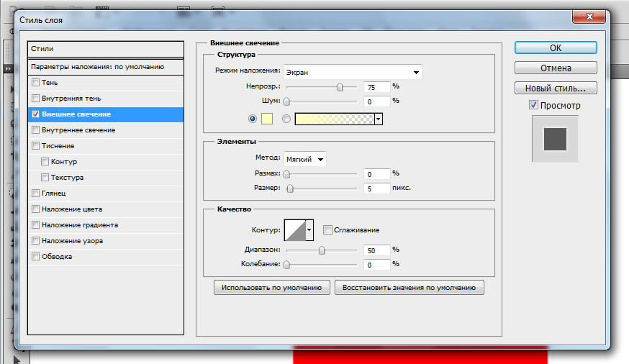The height and width of the screenshot is (364, 629).
Task: Select the solid color radio button
Action: (253, 119)
